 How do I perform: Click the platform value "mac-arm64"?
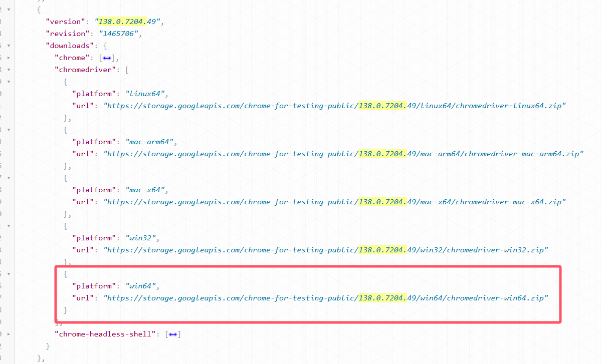[149, 142]
